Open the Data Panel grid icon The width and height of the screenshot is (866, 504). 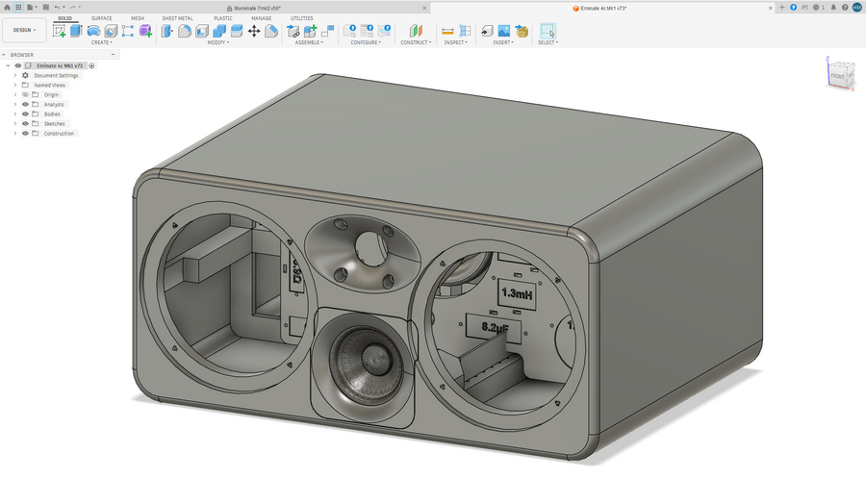[x=18, y=7]
